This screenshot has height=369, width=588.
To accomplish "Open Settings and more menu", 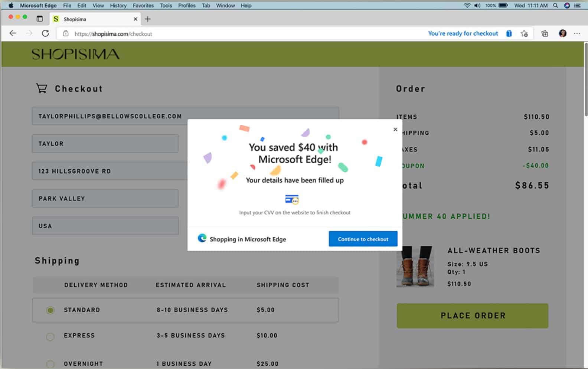I will click(577, 33).
